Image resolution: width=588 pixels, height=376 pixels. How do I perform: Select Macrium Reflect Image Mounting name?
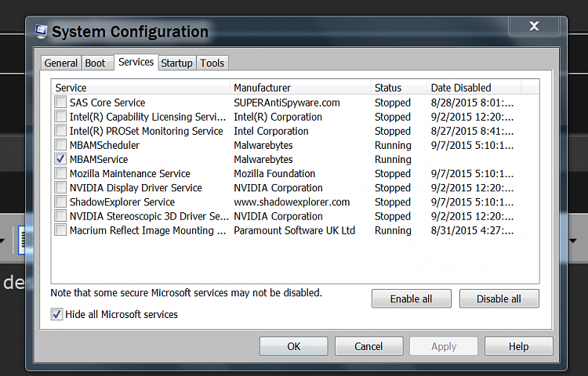tap(147, 231)
